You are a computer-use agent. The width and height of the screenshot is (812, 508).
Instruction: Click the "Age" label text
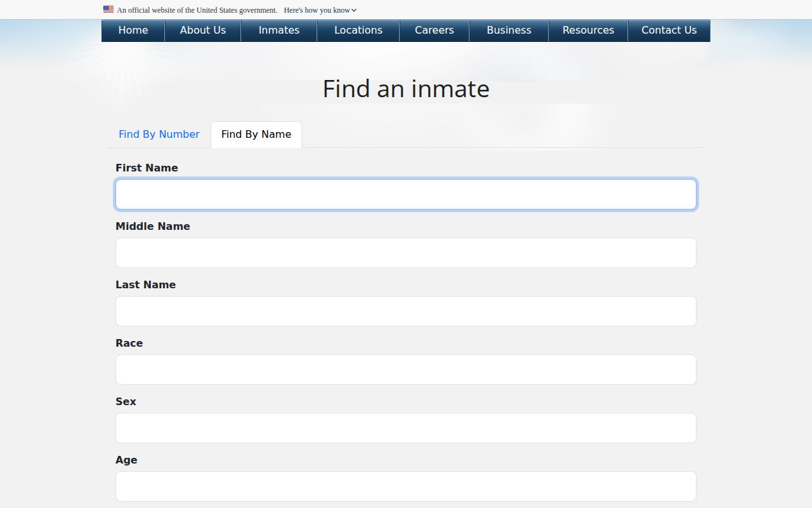pos(126,460)
